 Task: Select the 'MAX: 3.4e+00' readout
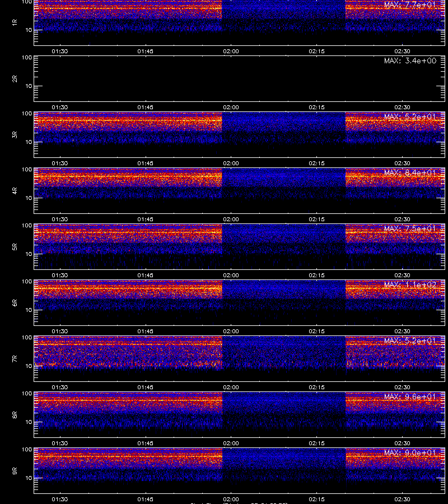[x=410, y=60]
